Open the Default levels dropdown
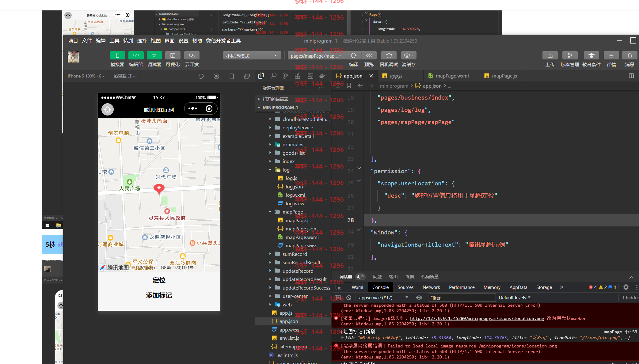Image resolution: width=639 pixels, height=364 pixels. coord(515,298)
